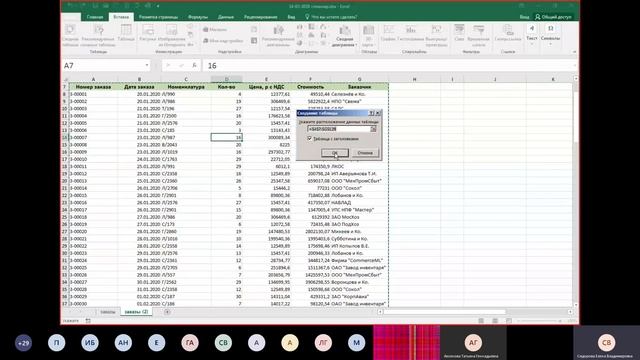Open the Данные ribbon tab

(x=226, y=17)
